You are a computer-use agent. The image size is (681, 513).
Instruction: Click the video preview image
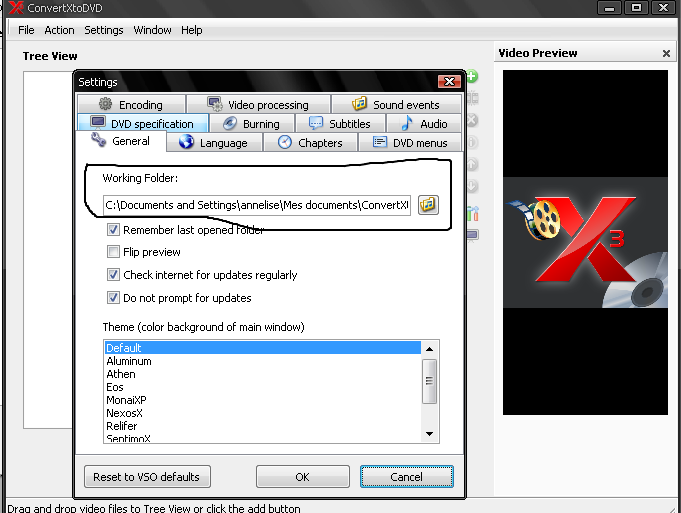(x=585, y=242)
